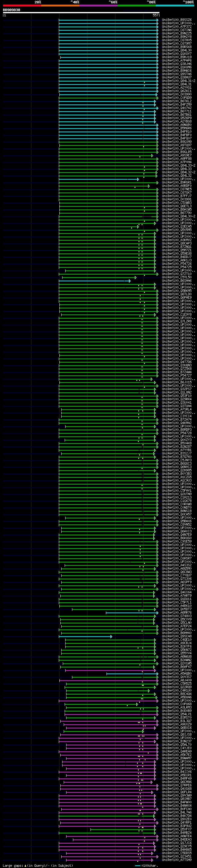Select the hit label UniRef100_O03990
197x868 pixels.
(177, 94)
